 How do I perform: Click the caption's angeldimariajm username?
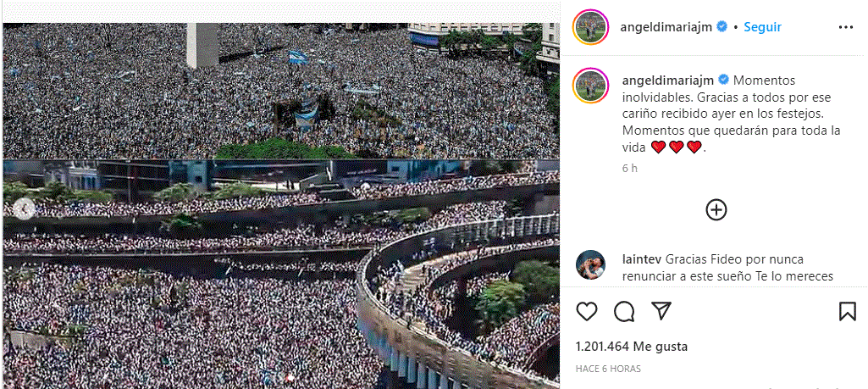[667, 81]
